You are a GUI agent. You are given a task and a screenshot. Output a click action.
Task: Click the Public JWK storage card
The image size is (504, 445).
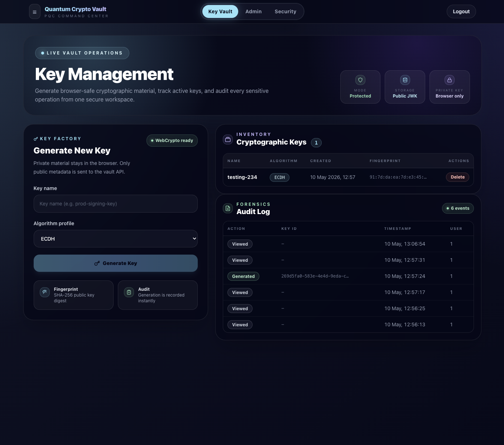[x=405, y=87]
